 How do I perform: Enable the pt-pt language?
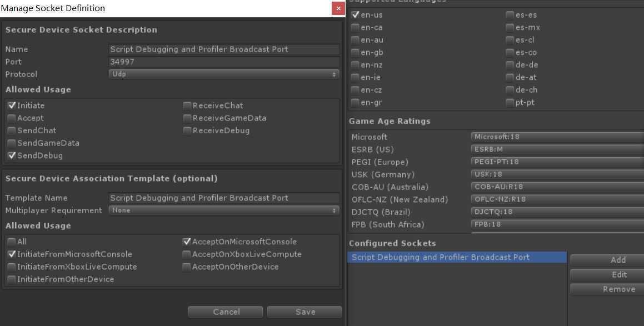[510, 102]
